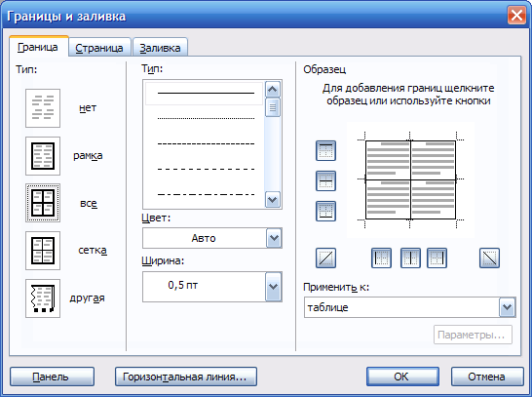Click the 'Панель' button
532x397 pixels.
pos(52,377)
